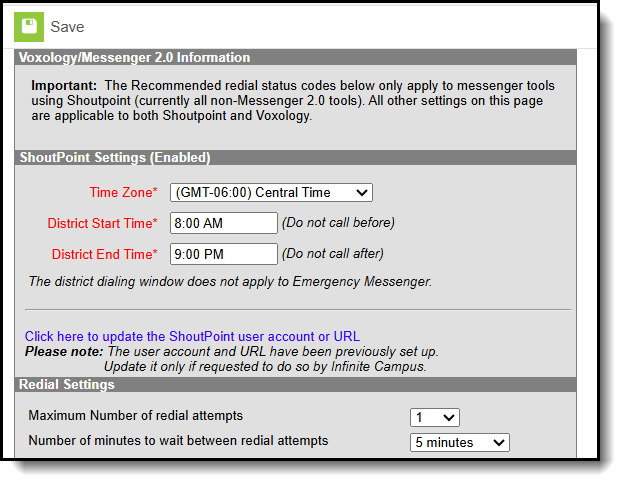Click the red District Start Time* label
Image resolution: width=625 pixels, height=486 pixels.
click(102, 223)
